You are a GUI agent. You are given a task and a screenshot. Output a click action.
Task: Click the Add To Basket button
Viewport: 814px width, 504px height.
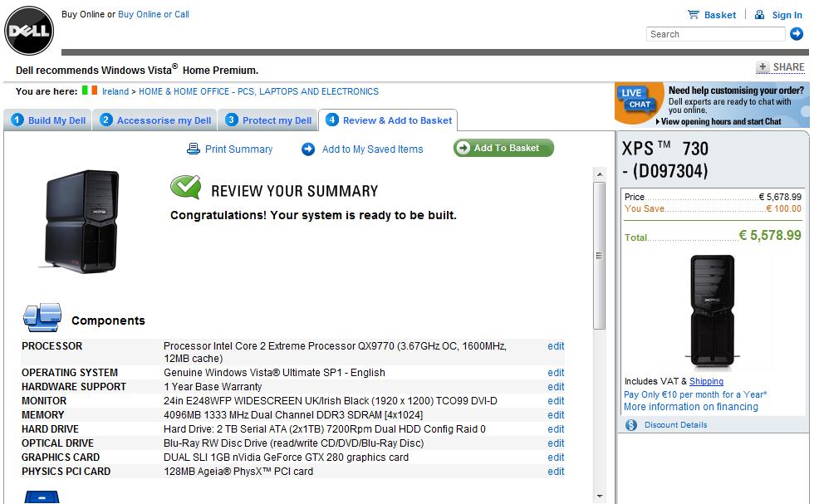point(503,148)
